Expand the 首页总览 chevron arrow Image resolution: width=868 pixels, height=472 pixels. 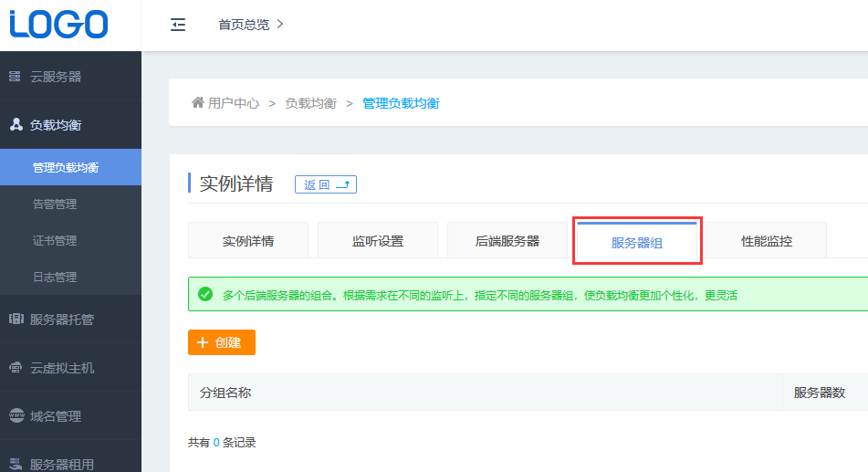click(x=280, y=25)
